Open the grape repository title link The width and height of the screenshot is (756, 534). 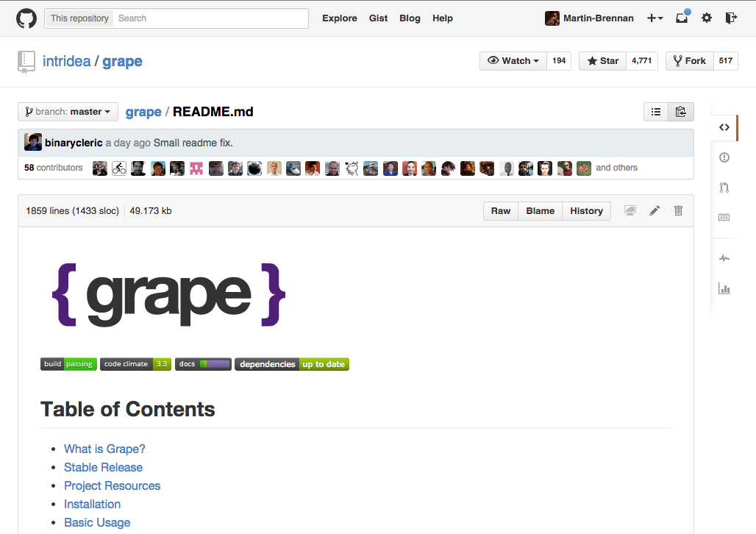point(122,61)
